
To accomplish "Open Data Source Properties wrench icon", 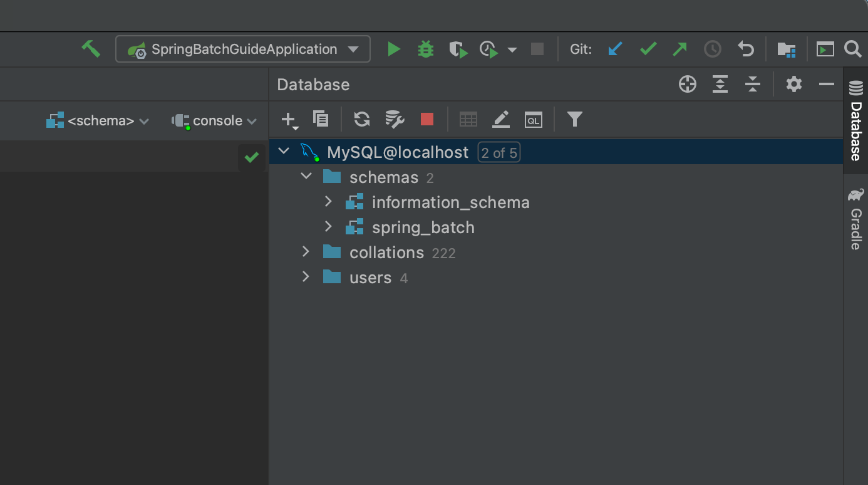I will pyautogui.click(x=395, y=119).
